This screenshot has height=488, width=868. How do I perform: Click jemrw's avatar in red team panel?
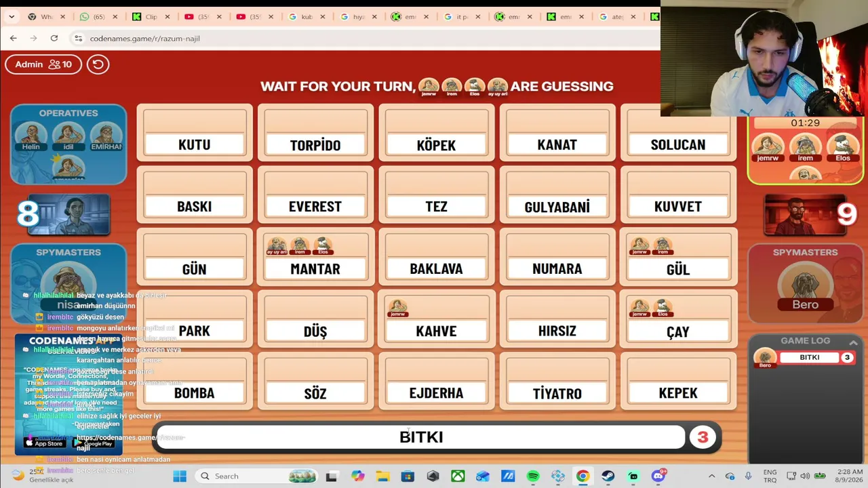pyautogui.click(x=768, y=148)
